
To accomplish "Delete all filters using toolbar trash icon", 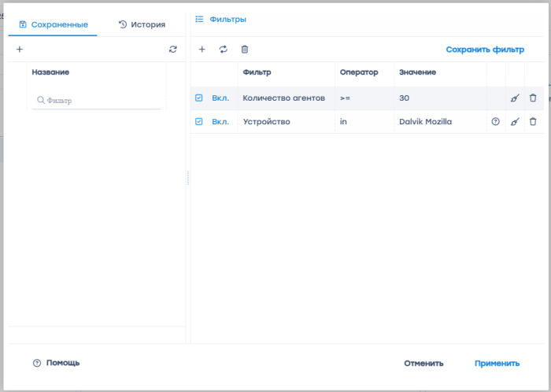I will [x=245, y=50].
